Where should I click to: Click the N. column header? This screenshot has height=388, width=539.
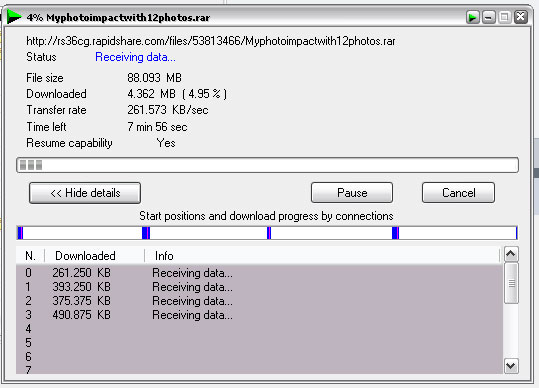(x=30, y=256)
